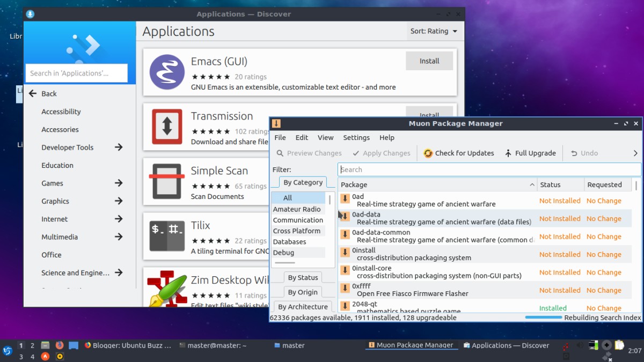Open the Edit menu in Muon
This screenshot has height=362, width=644.
(x=302, y=137)
